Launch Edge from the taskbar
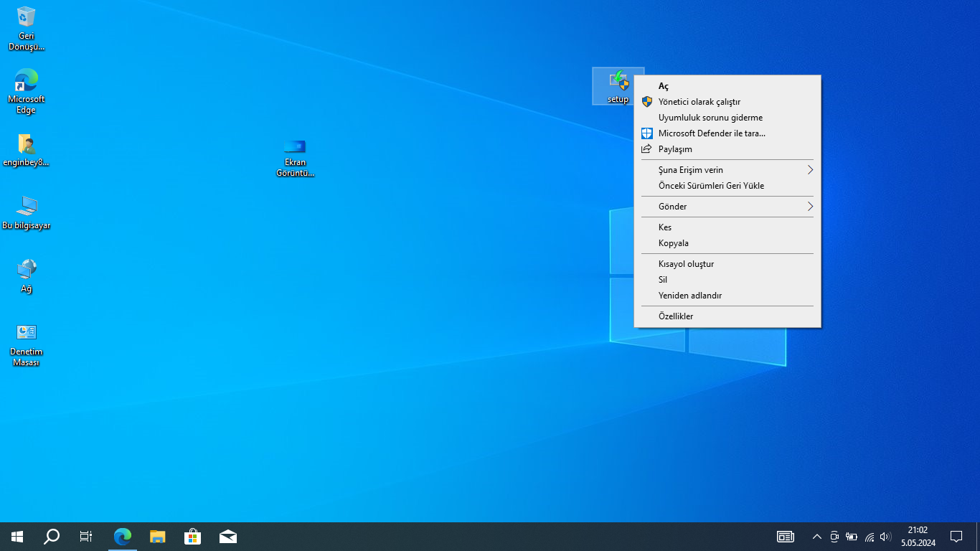This screenshot has width=980, height=551. pos(123,537)
